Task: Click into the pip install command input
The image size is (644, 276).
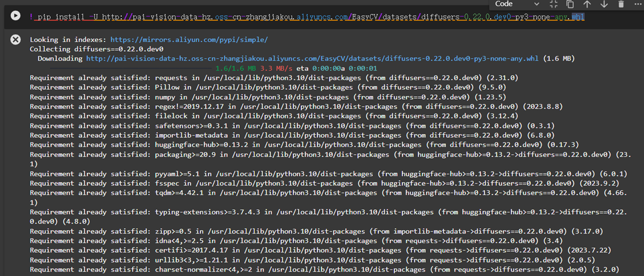Action: pos(307,17)
